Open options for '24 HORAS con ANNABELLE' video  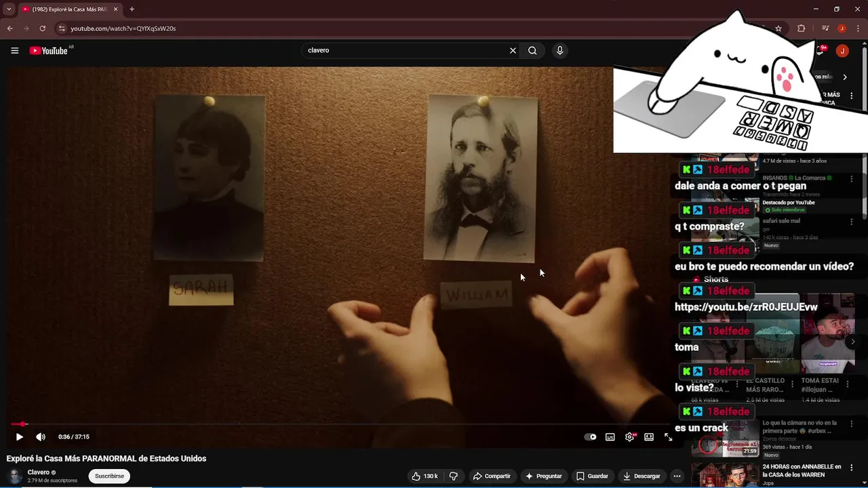point(852,468)
